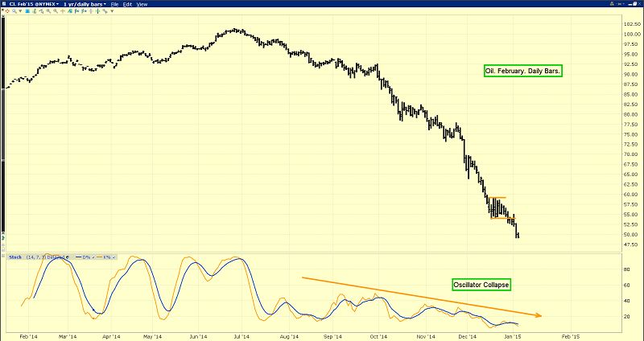Click the 75.00 price axis label
This screenshot has width=644, height=341.
pos(631,134)
